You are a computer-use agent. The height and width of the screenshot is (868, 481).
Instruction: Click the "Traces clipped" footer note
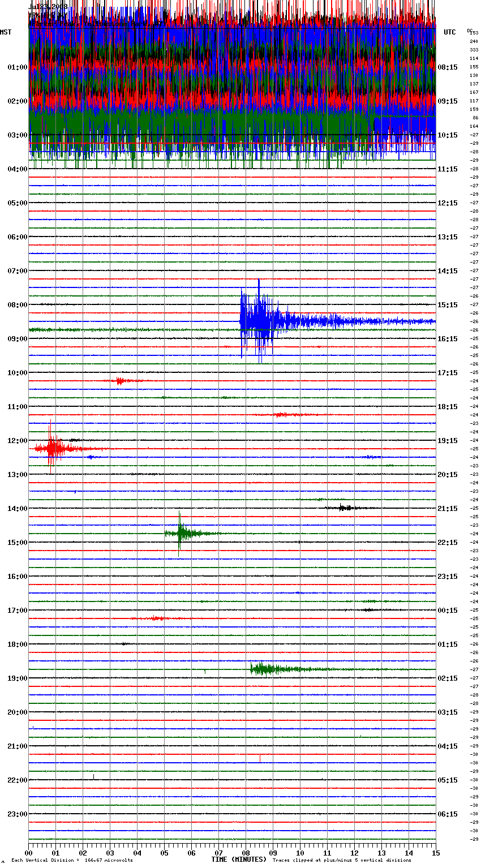pos(342,860)
